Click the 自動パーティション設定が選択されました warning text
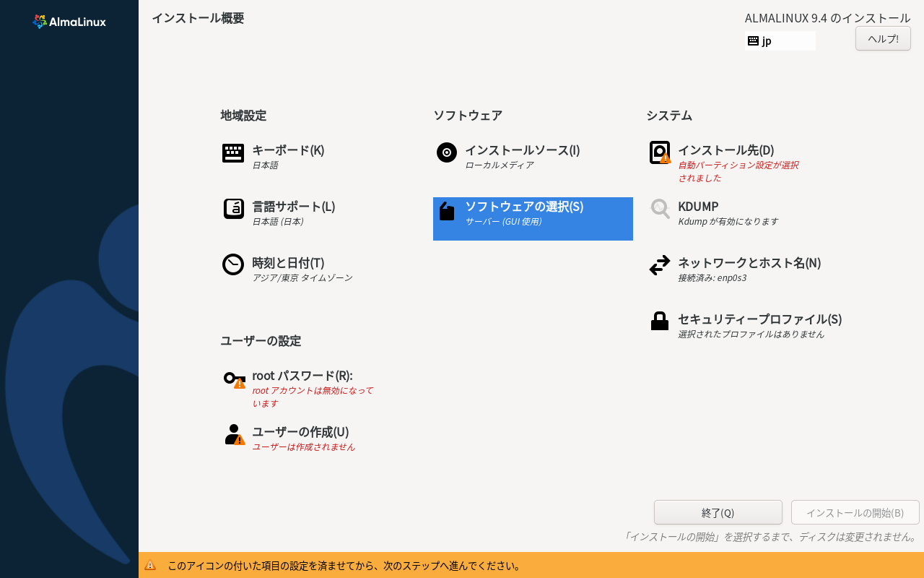924x578 pixels. point(738,171)
